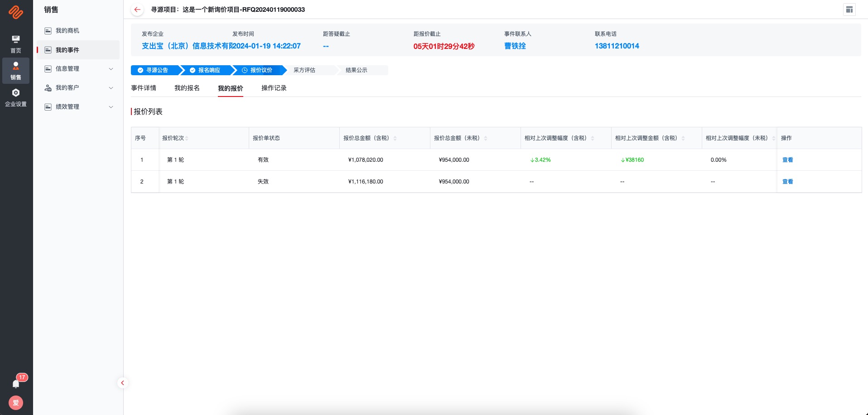Click the layout icon at the top right corner
This screenshot has height=415, width=868.
pos(849,10)
